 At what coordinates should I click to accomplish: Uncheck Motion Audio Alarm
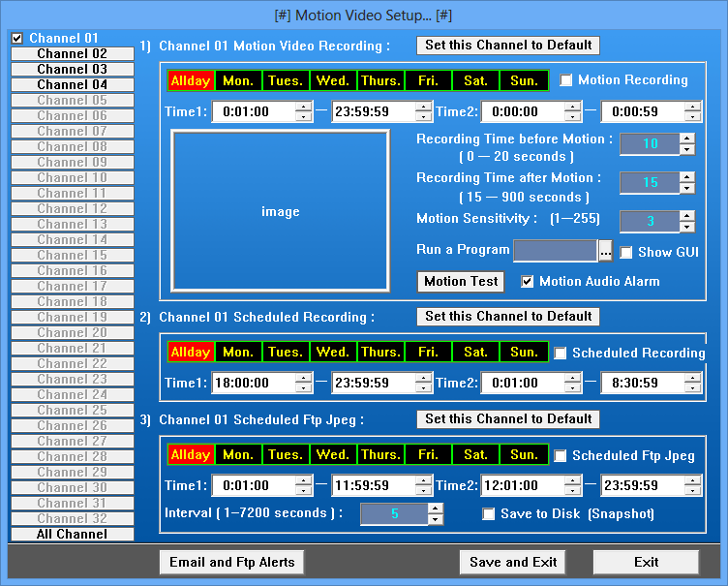(527, 282)
